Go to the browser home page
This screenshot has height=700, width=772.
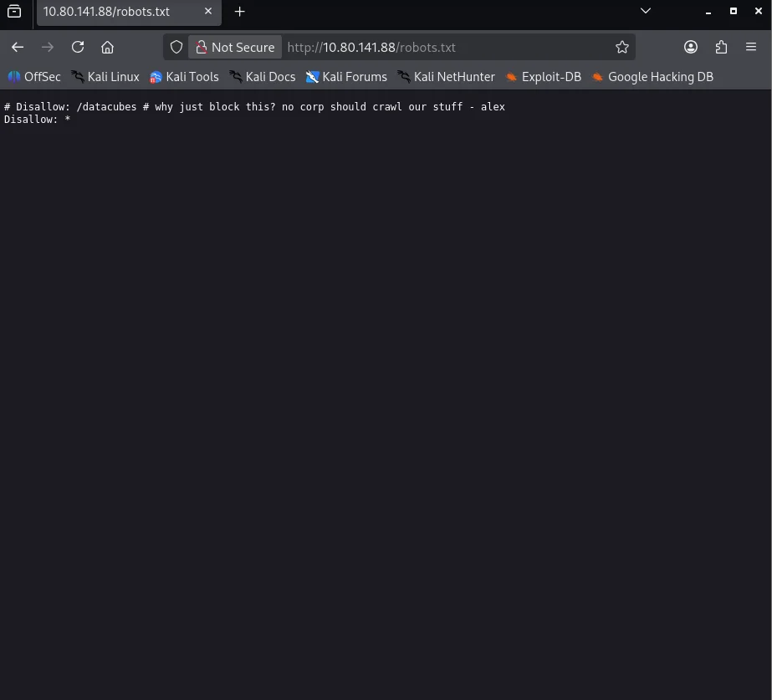tap(107, 47)
